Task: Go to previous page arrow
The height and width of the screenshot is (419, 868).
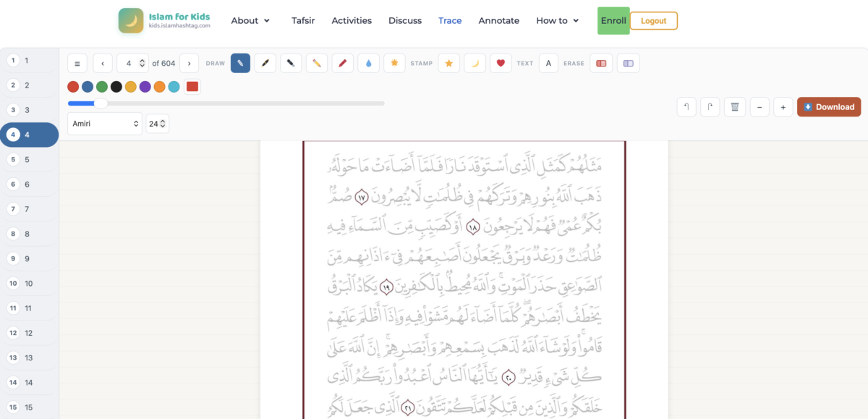Action: [x=103, y=63]
